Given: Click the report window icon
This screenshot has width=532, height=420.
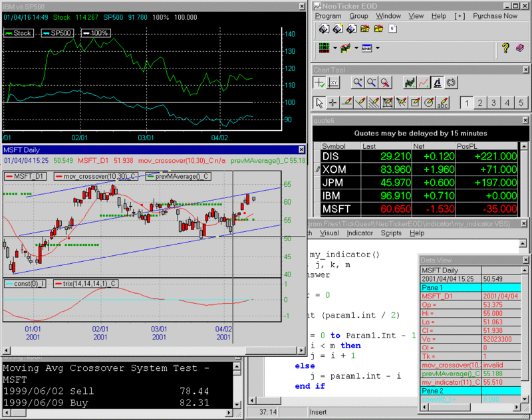Looking at the screenshot, I should coord(367,48).
